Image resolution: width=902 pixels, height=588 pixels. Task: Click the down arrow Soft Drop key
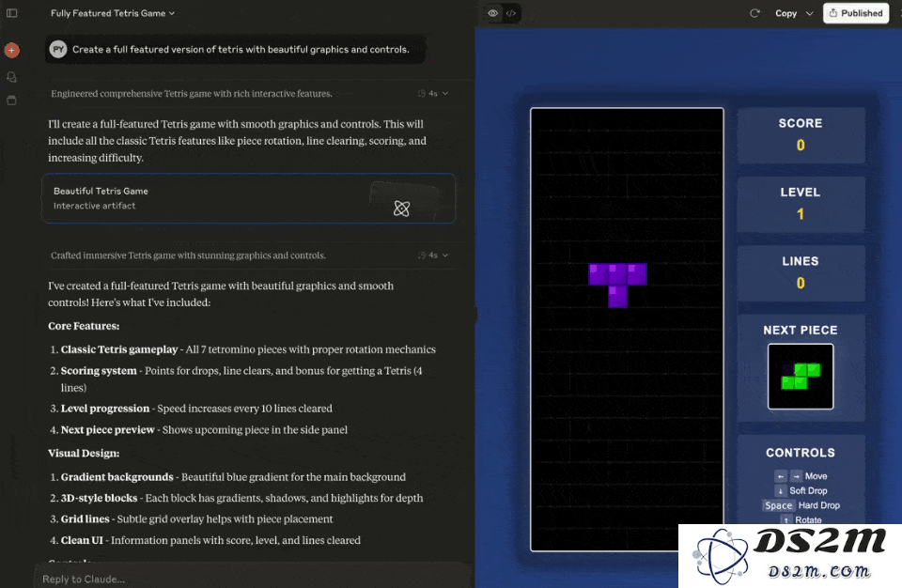pos(780,490)
